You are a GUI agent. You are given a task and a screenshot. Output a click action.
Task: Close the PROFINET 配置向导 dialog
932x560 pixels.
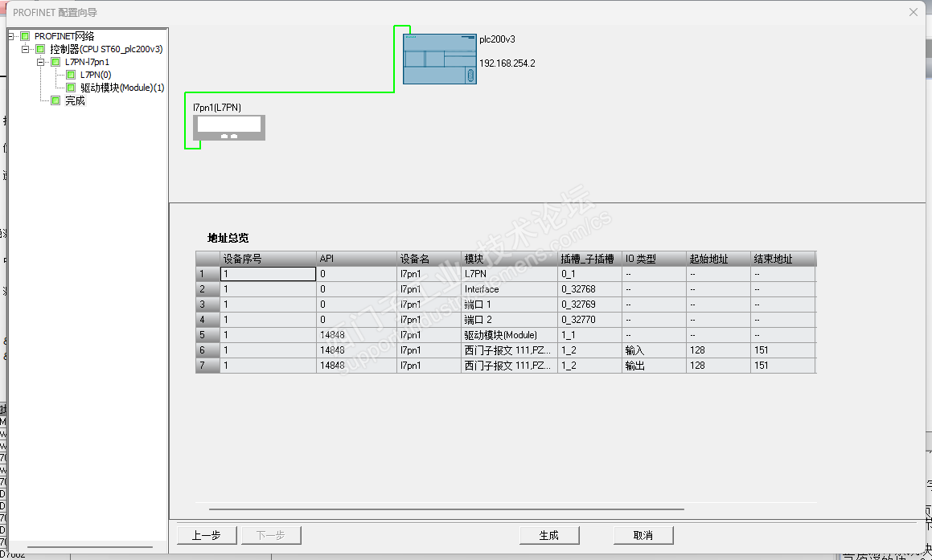[914, 12]
